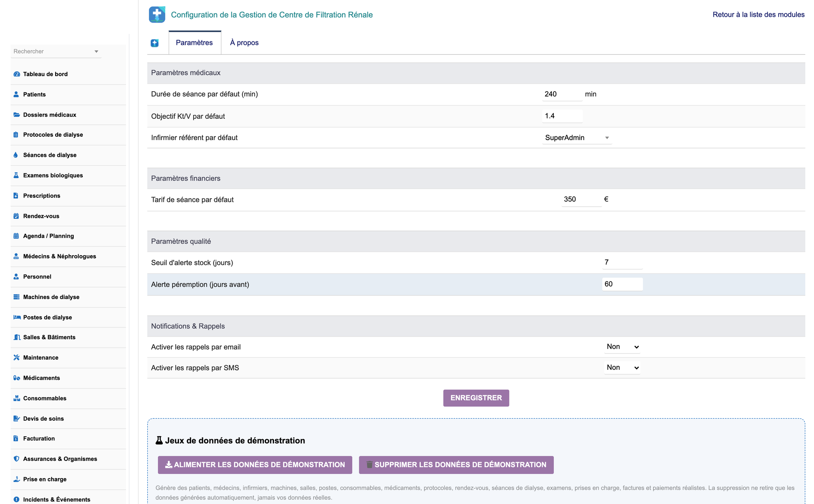This screenshot has width=814, height=504.
Task: Click the Prise en charge hand icon
Action: click(17, 479)
